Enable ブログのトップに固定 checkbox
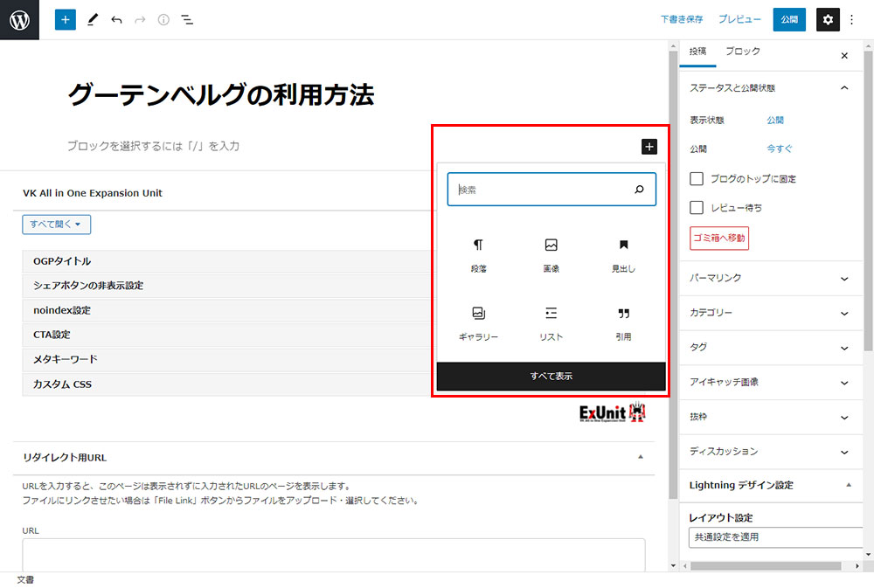This screenshot has width=874, height=588. pos(697,178)
